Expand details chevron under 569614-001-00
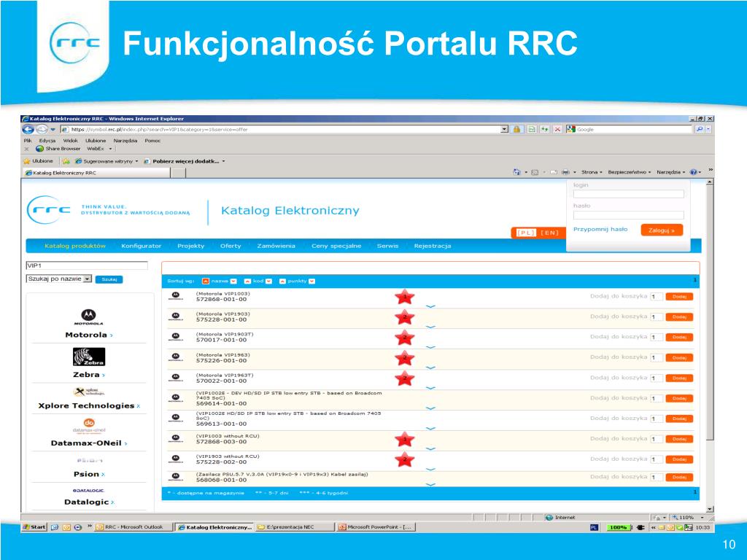747x560 pixels. coord(430,408)
